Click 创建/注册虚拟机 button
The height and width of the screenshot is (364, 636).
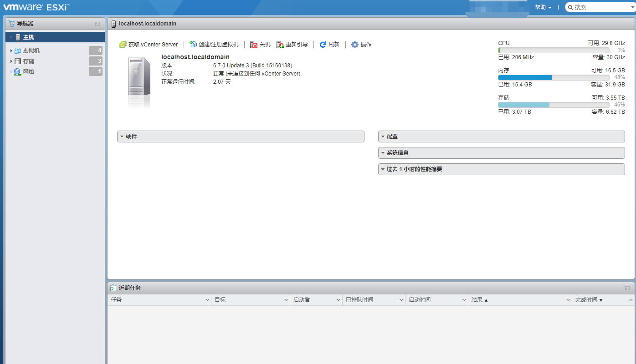pyautogui.click(x=214, y=45)
